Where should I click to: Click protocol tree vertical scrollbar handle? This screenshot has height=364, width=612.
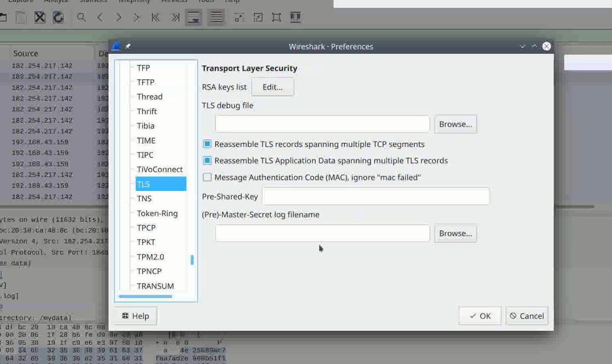pyautogui.click(x=192, y=260)
